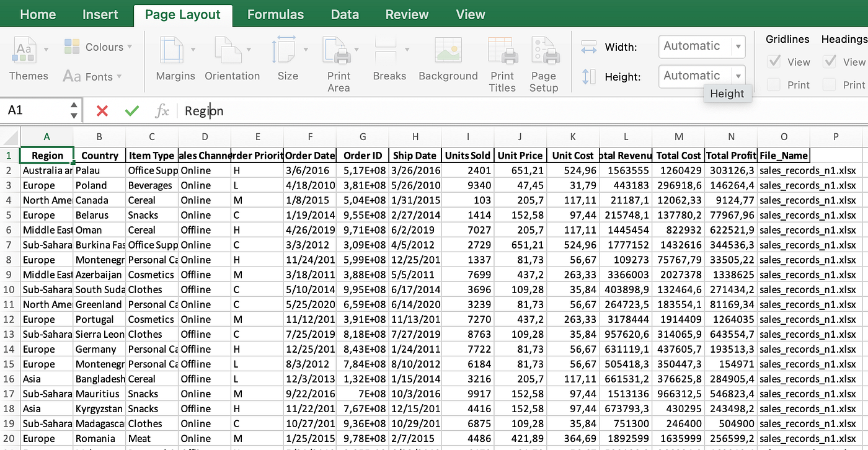This screenshot has width=868, height=450.
Task: Uncheck View under Gridlines
Action: click(x=774, y=62)
